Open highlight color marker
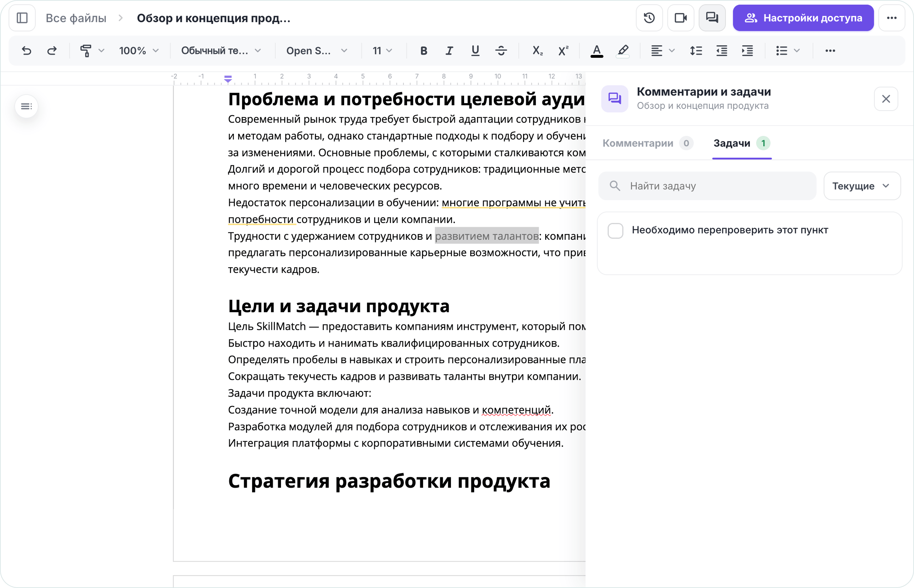This screenshot has height=588, width=914. [623, 51]
